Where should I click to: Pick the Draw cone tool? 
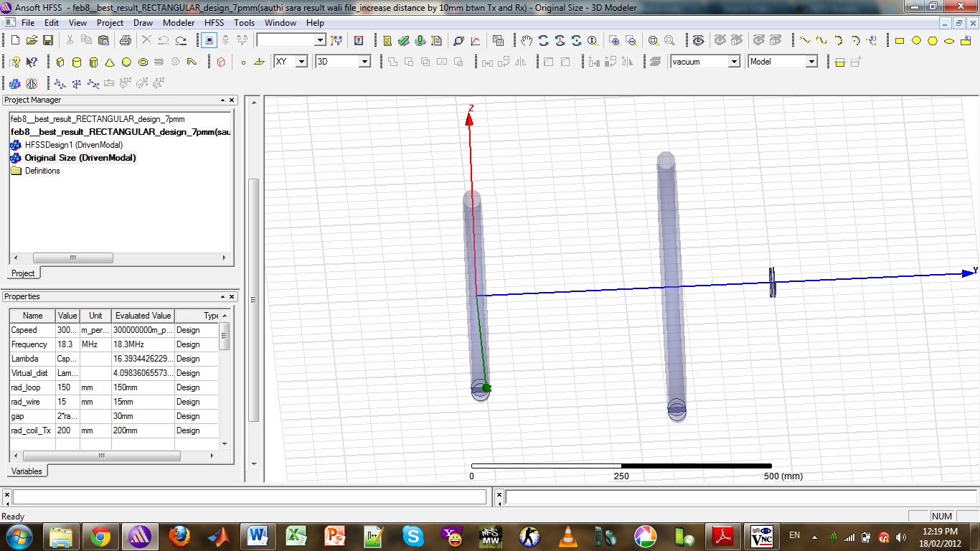click(110, 62)
